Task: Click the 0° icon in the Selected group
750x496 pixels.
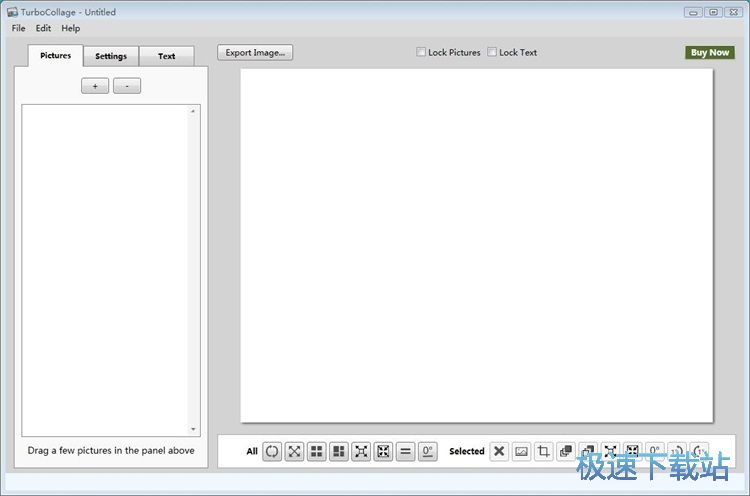Action: (655, 451)
